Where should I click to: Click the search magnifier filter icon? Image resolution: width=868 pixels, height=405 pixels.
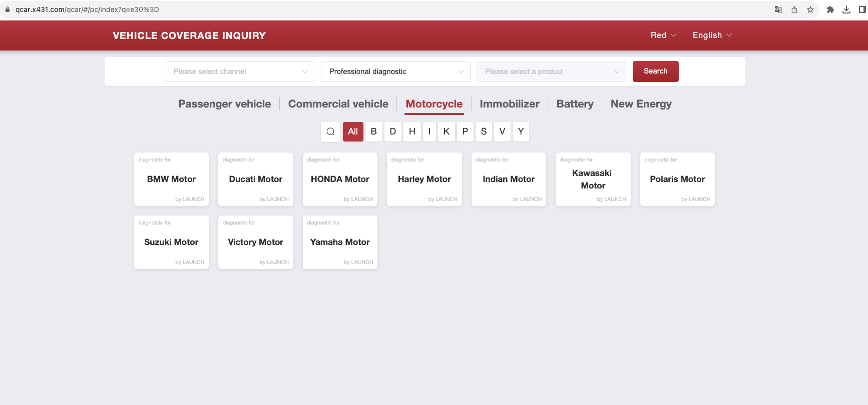(x=330, y=131)
